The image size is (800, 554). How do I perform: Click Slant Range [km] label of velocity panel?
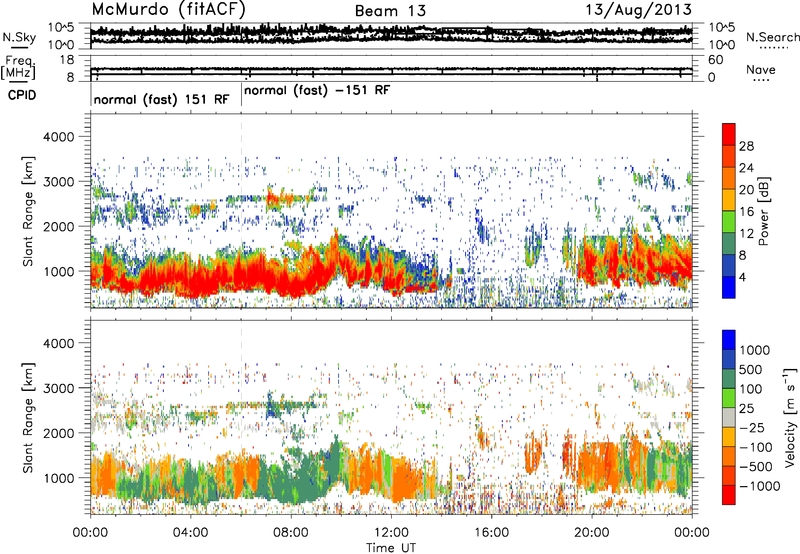pos(28,417)
